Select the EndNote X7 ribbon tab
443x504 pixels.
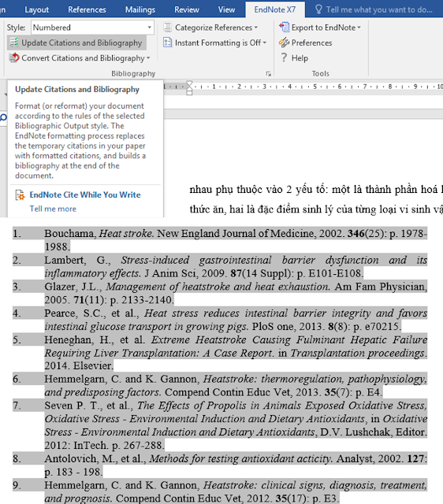(275, 9)
